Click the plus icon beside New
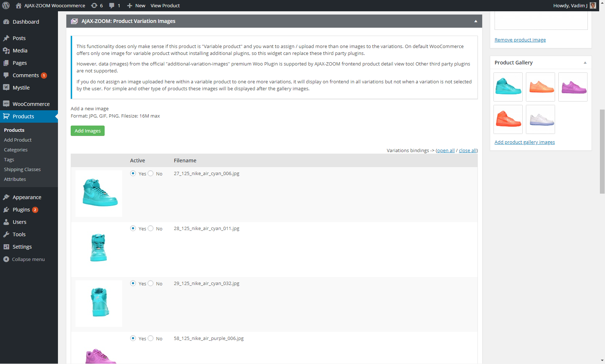Screen dimensions: 605x364 tap(129, 5)
